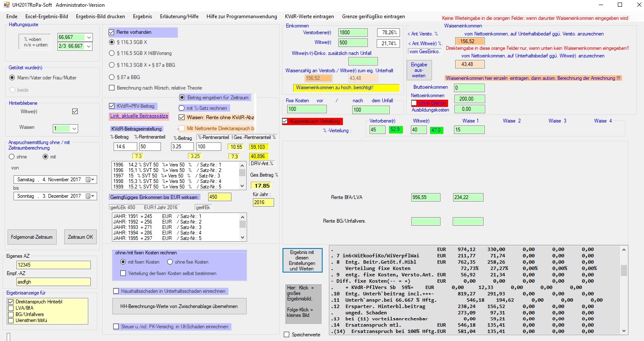The image size is (644, 341).
Task: Click 'Ergebnis mit diesen Einstellungen und Werten' button
Action: 302,260
